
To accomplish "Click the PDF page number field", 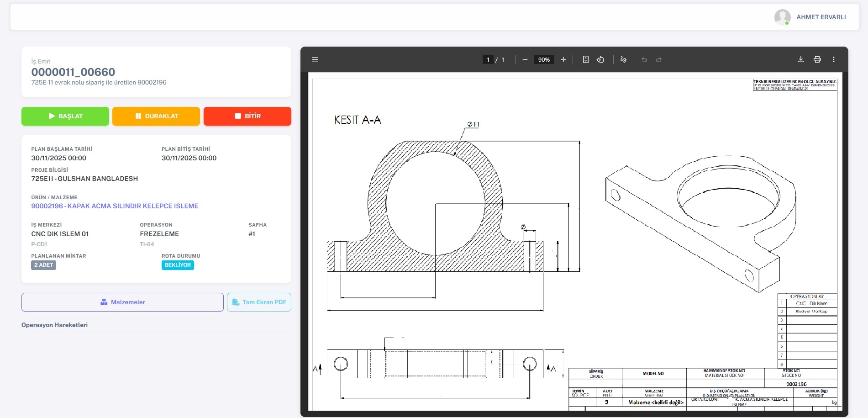I will pos(488,59).
